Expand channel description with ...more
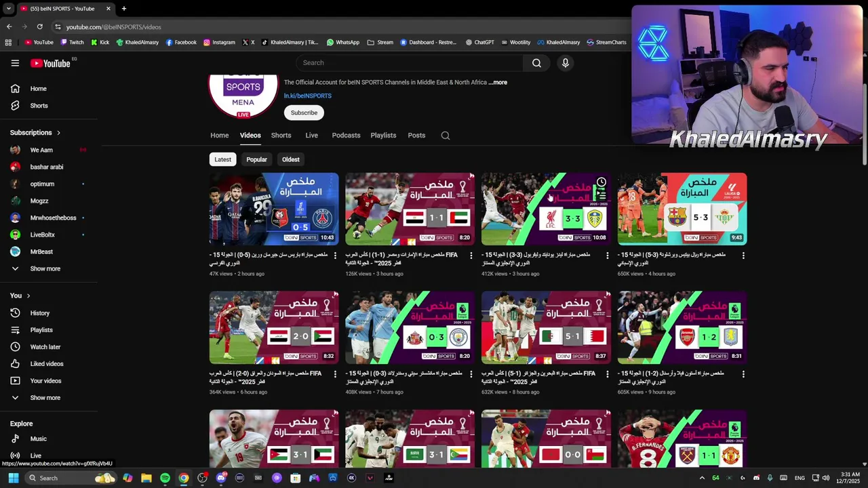The height and width of the screenshot is (488, 868). point(498,83)
